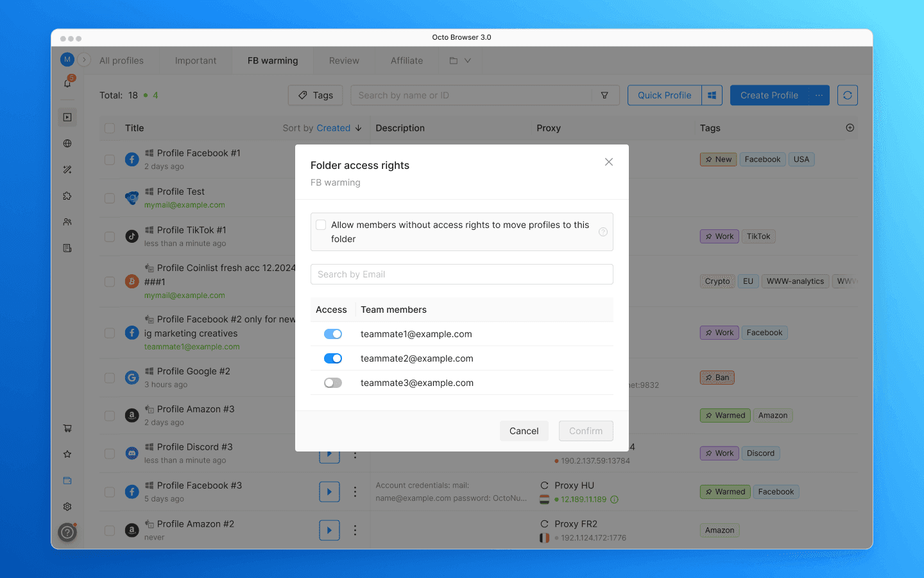
Task: Close the Folder access rights dialog
Action: 609,162
